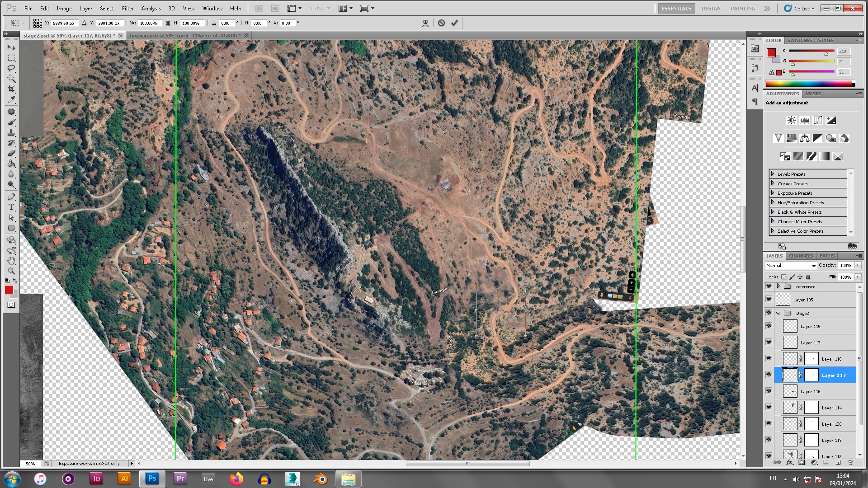Expand Curves Presets list
Screen dimensions: 868x488
point(773,183)
